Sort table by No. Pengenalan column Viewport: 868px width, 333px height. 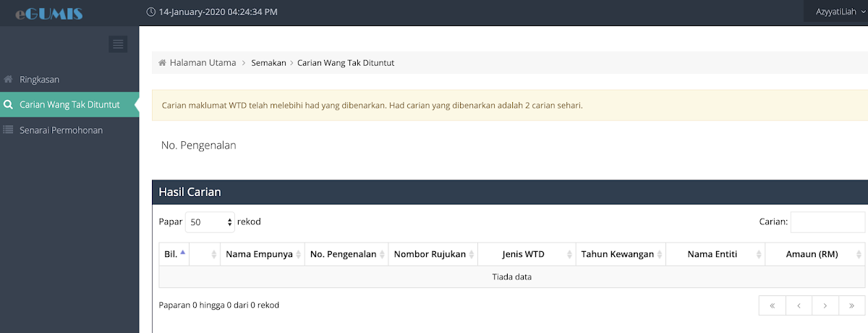coord(346,254)
